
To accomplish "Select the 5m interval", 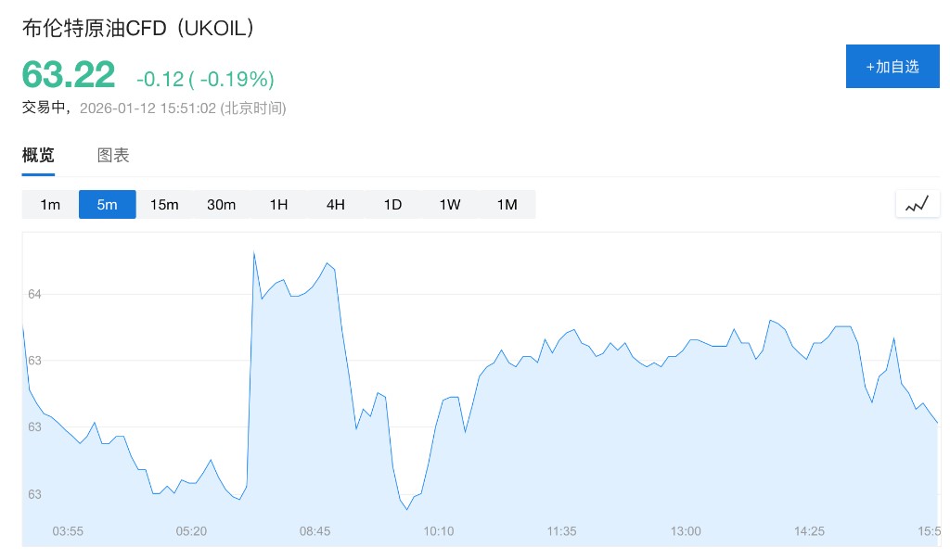I will tap(108, 204).
